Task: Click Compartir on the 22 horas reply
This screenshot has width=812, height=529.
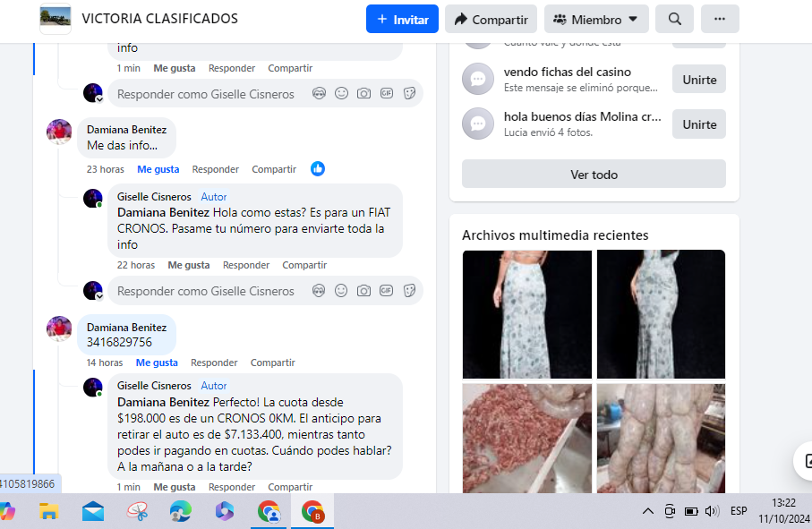Action: (304, 265)
